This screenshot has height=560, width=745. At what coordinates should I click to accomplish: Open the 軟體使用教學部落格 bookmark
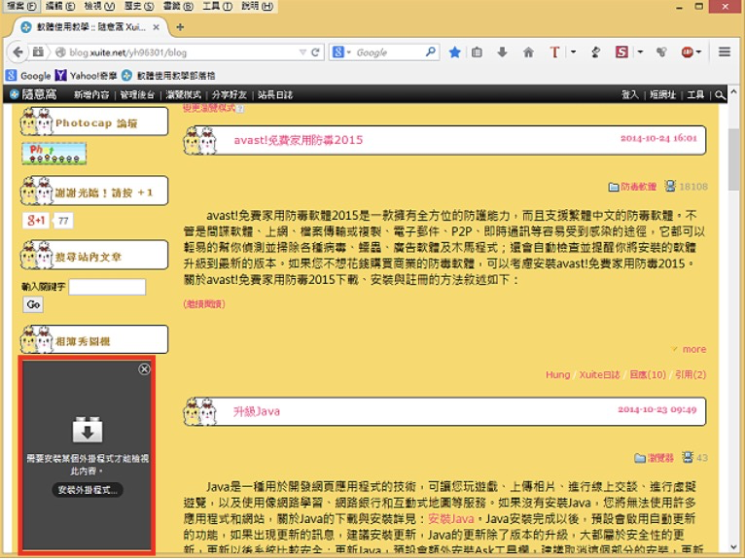point(168,76)
